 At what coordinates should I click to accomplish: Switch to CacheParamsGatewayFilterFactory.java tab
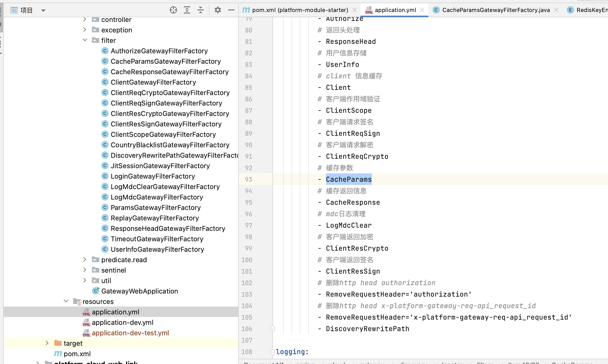[x=496, y=10]
